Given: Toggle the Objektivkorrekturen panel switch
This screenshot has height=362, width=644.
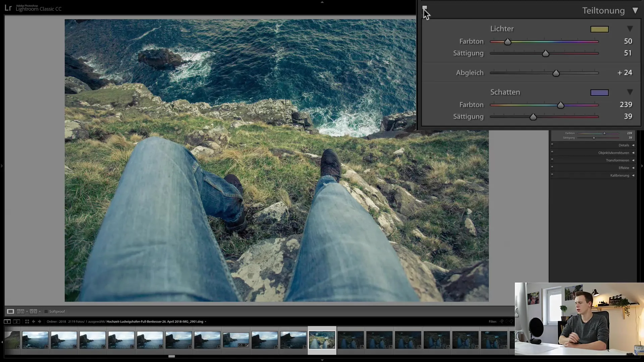Looking at the screenshot, I should click(x=552, y=152).
